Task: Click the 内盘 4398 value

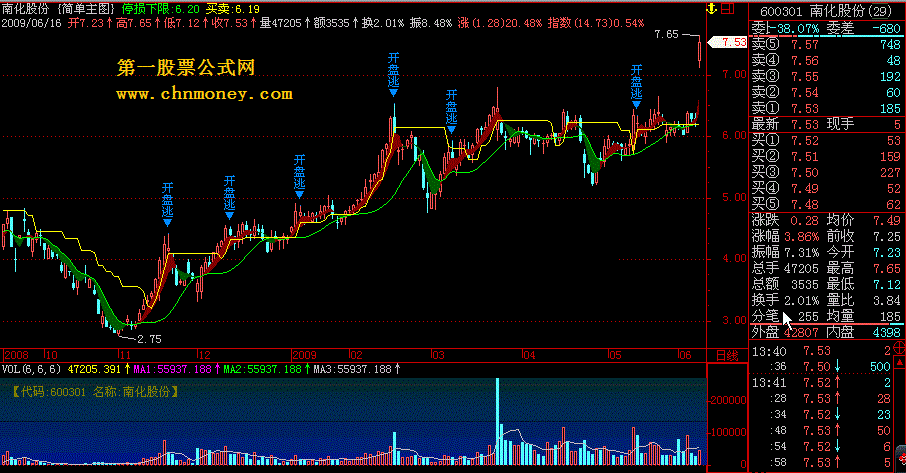Action: (x=886, y=332)
